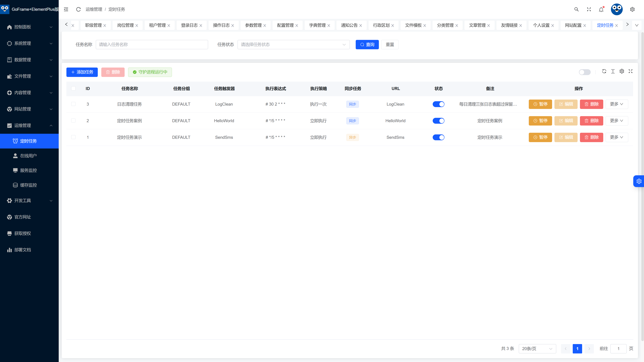This screenshot has height=362, width=644.
Task: Open the notification bell
Action: tap(601, 9)
